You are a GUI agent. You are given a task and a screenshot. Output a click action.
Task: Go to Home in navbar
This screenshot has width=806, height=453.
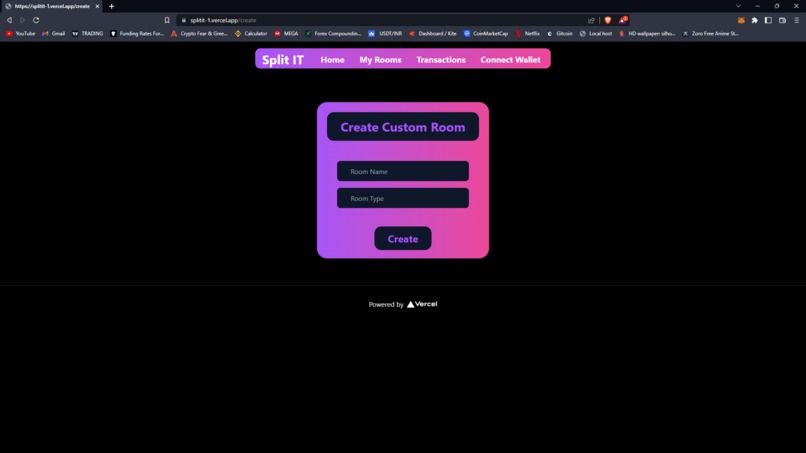pyautogui.click(x=333, y=60)
